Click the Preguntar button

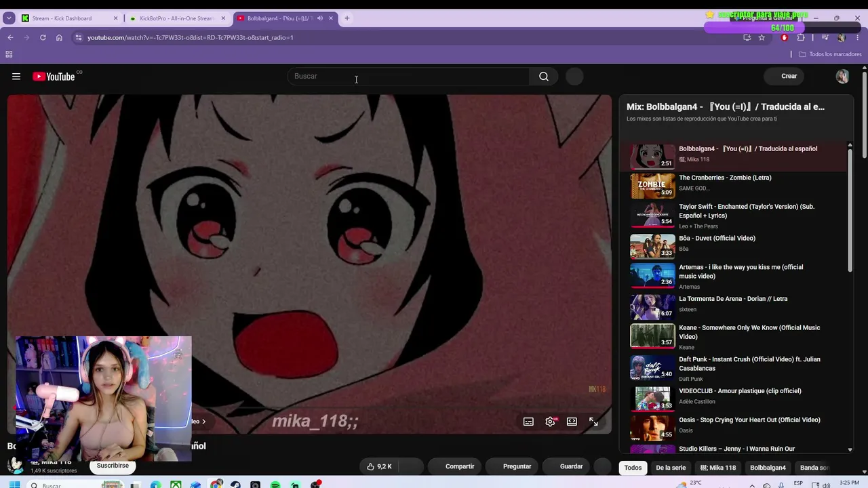click(x=513, y=466)
